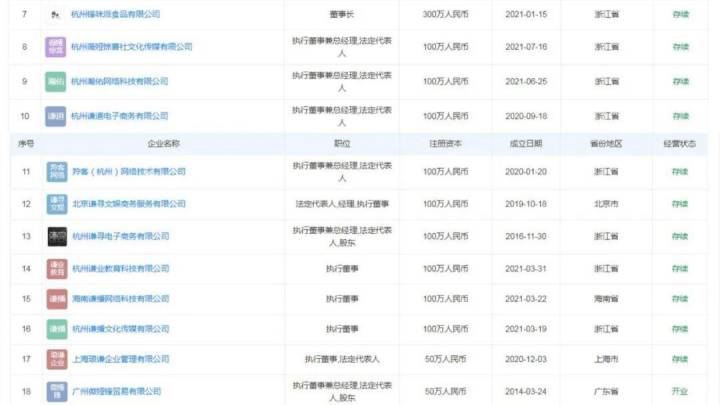
Task: Click the blue company logo in row 11
Action: [57, 172]
